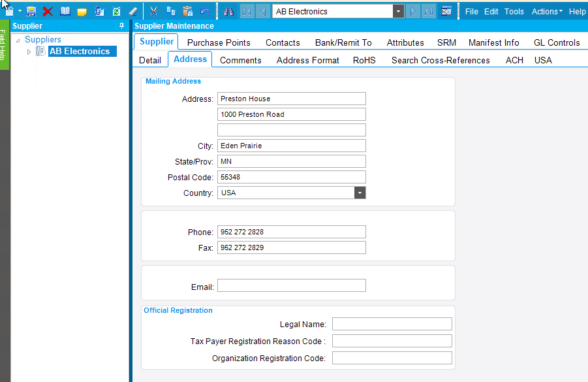This screenshot has height=382, width=588.
Task: Click the Field Help side tab
Action: pos(4,44)
